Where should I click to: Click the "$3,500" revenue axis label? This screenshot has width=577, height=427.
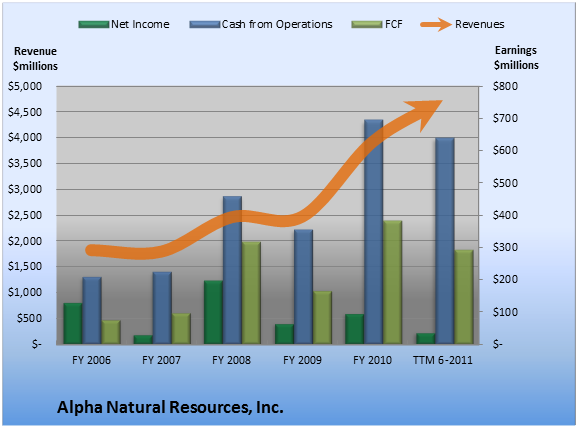pos(25,163)
